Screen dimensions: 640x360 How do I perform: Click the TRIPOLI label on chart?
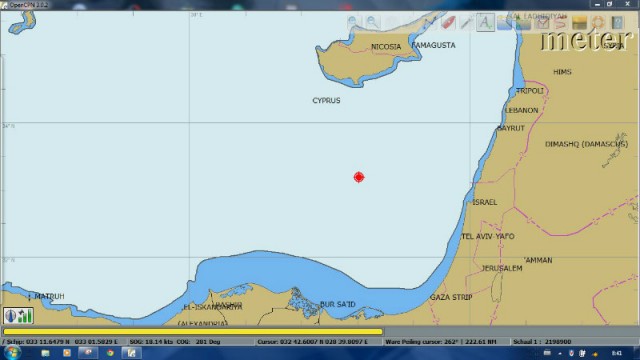[530, 91]
